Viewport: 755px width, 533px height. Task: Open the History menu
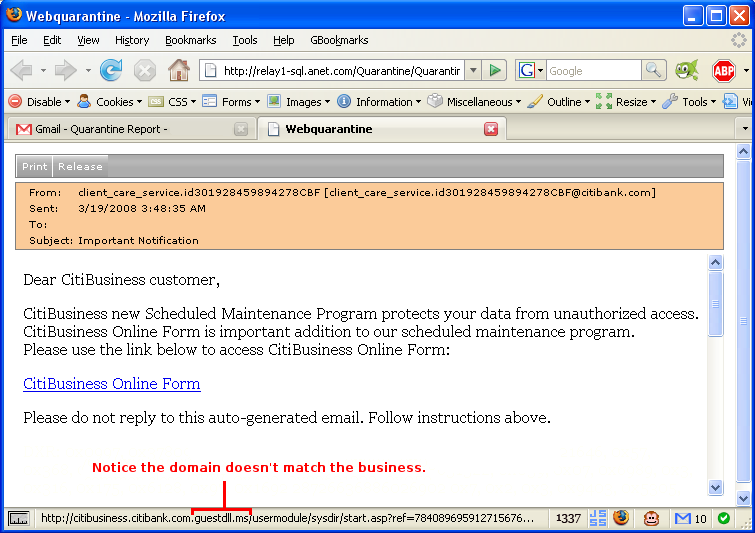[x=132, y=40]
